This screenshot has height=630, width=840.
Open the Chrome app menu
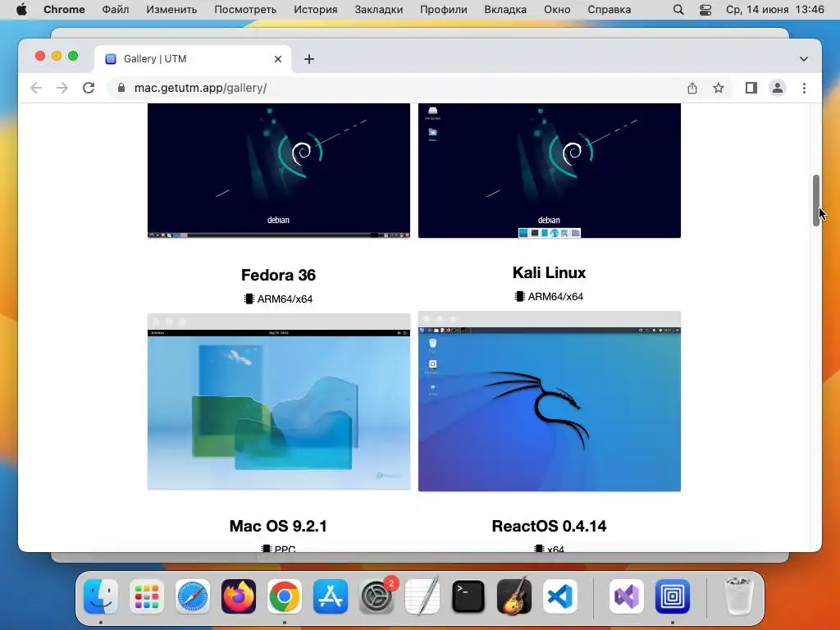point(64,10)
